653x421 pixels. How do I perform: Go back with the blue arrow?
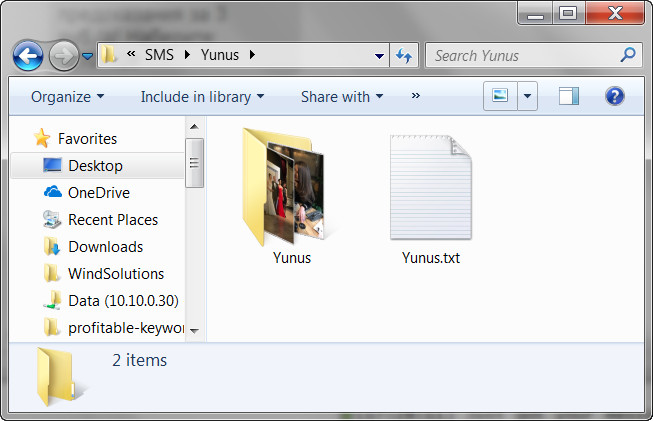pyautogui.click(x=28, y=55)
